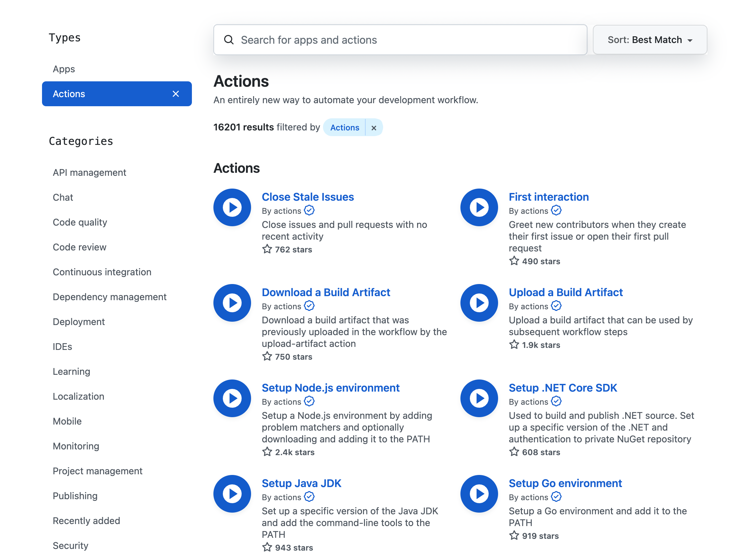Choose the Security category
Screen dimensions: 734x560
pos(70,546)
